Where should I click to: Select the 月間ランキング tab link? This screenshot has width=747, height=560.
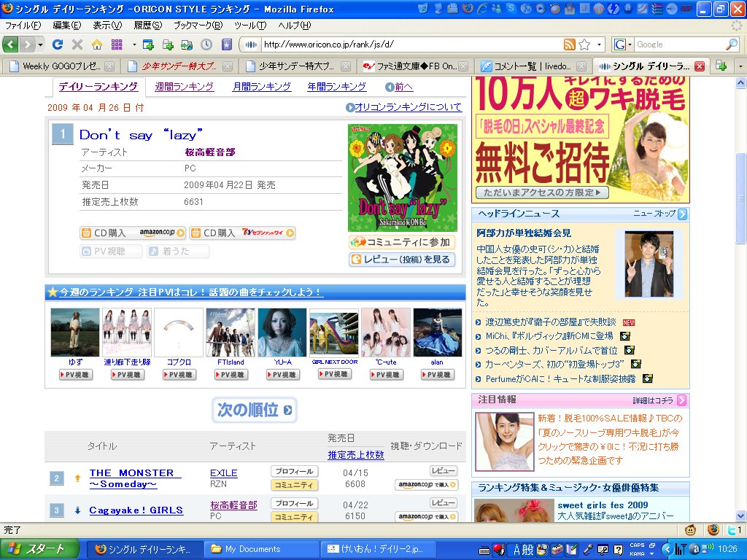click(x=262, y=87)
